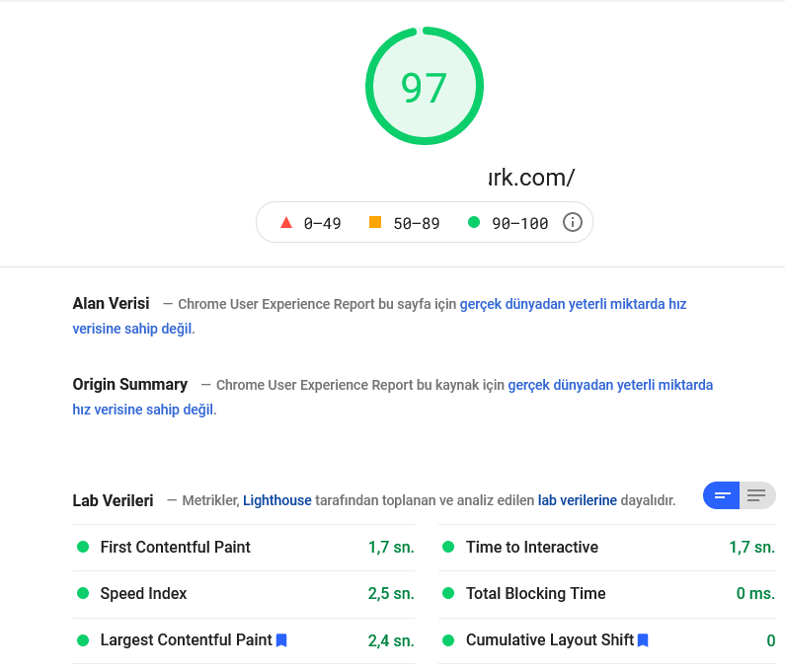Open the Lighthouse link in Lab Verileri
Viewport: 785px width, 672px height.
tap(277, 500)
